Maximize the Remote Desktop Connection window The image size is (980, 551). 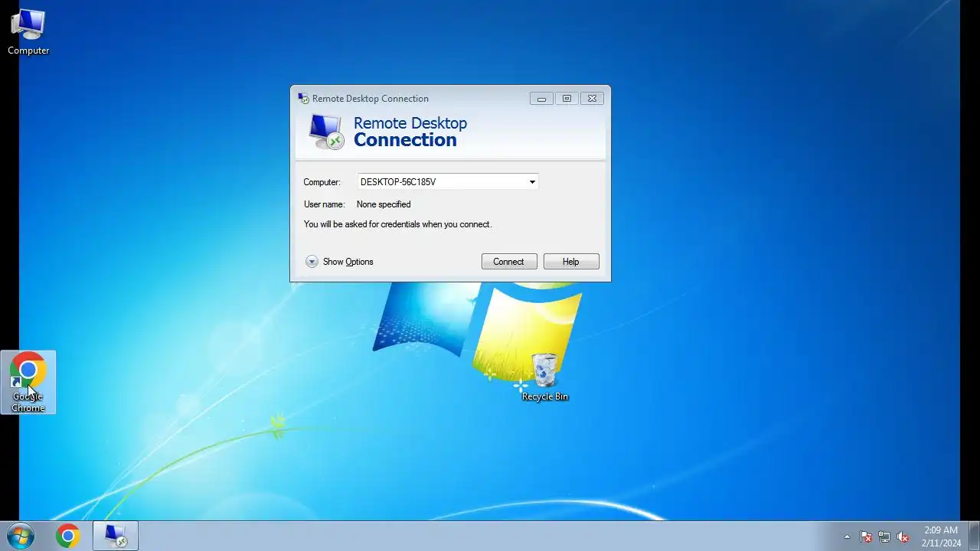click(567, 99)
